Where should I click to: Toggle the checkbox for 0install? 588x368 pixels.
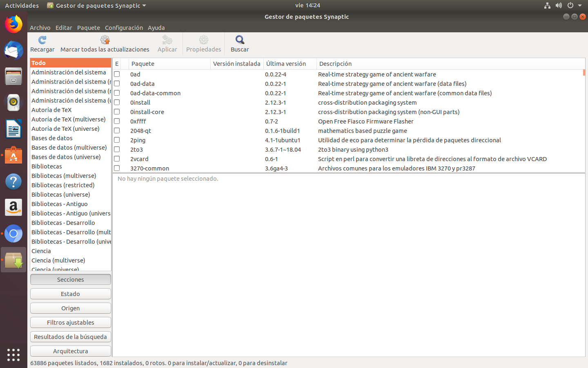(x=117, y=103)
